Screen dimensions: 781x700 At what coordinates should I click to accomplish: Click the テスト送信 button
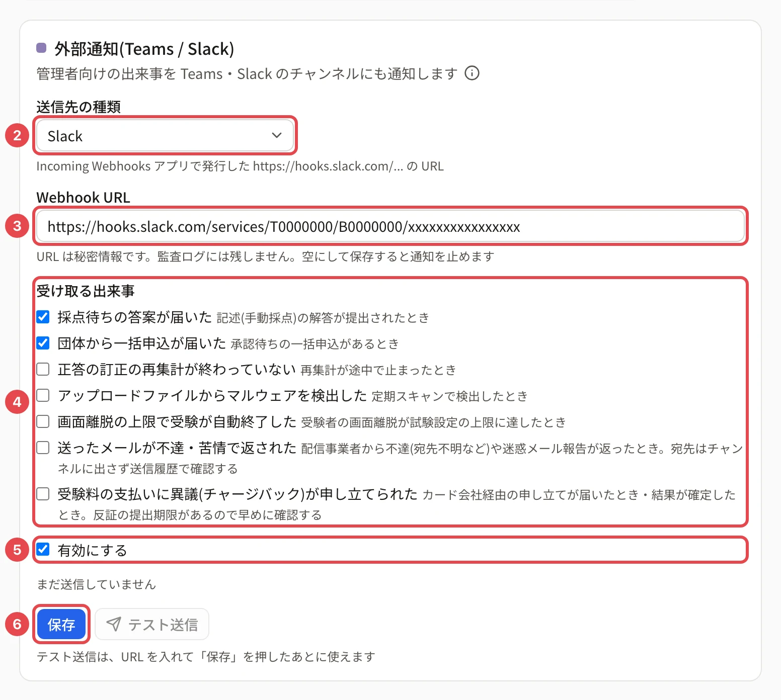pos(152,624)
